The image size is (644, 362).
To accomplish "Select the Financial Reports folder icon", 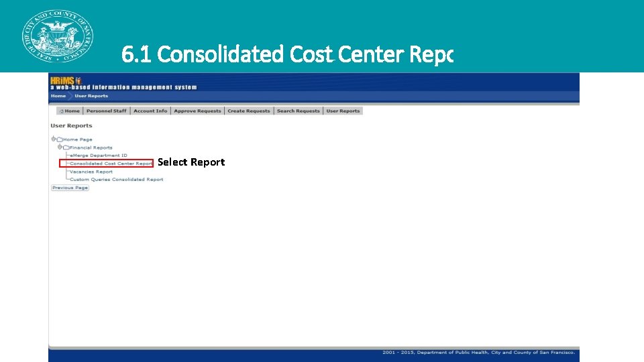I will tap(66, 147).
